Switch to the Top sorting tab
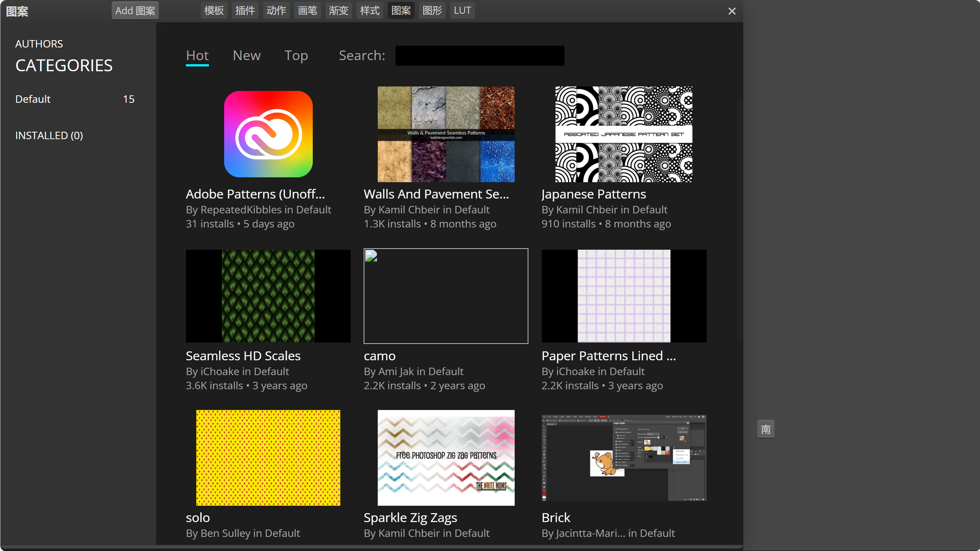 [296, 56]
